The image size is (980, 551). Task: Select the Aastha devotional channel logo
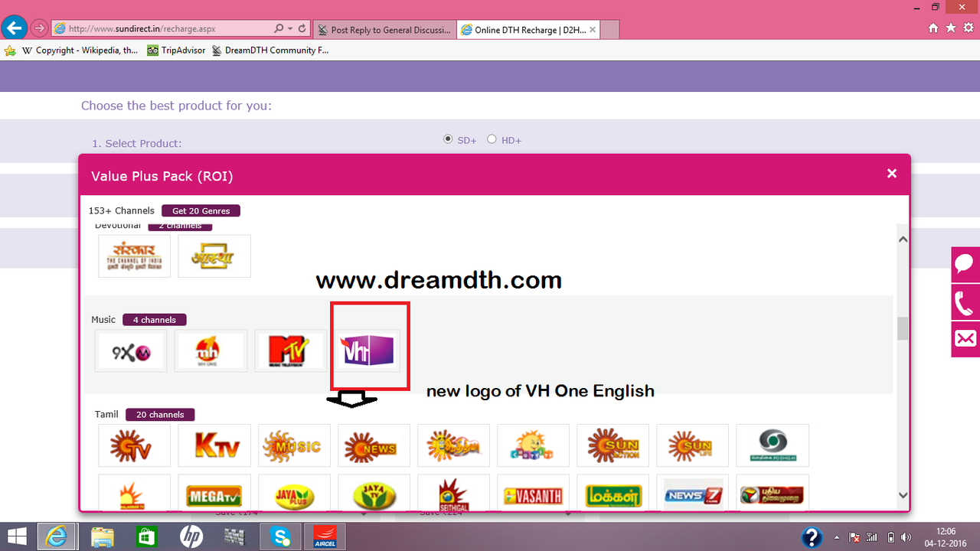tap(214, 256)
